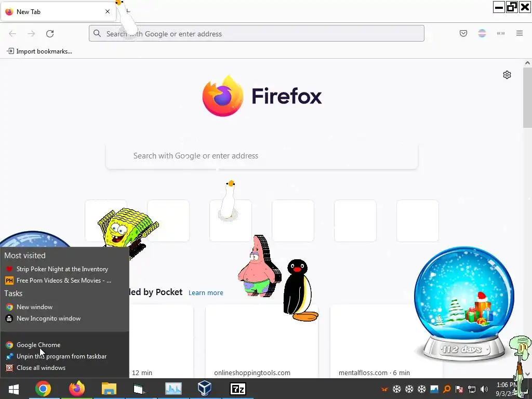Click the Save to Pocket toolbar icon
Screen dimensions: 532x399
463,33
